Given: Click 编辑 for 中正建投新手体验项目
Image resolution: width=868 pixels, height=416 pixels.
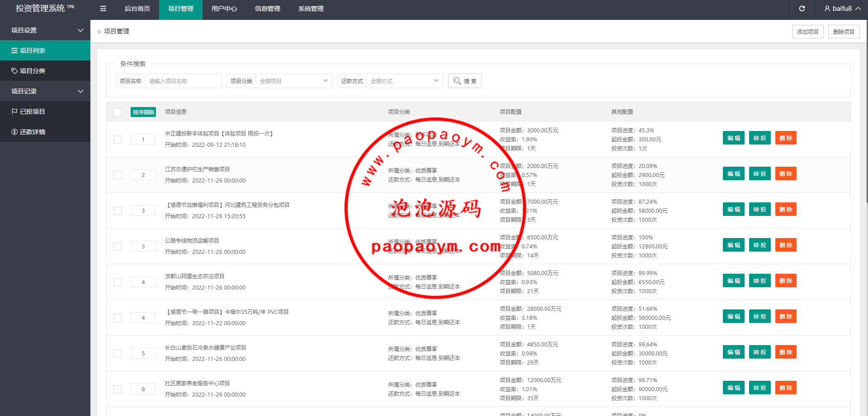Looking at the screenshot, I should point(734,138).
